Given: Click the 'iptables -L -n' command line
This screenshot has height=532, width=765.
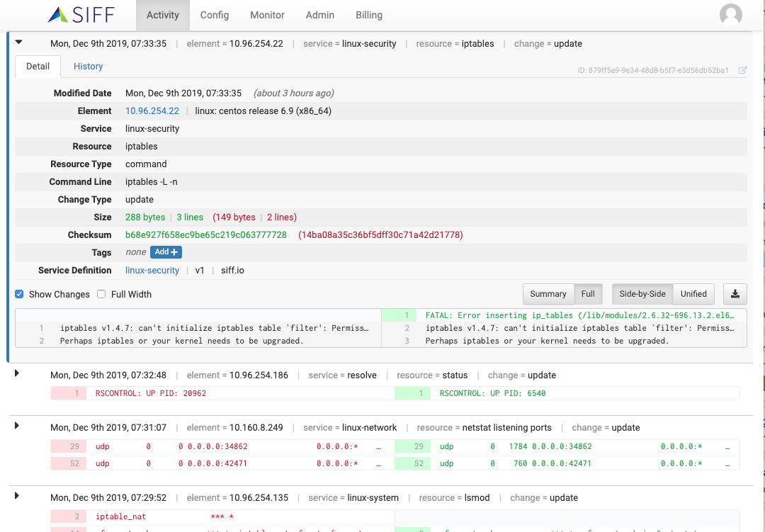Looking at the screenshot, I should coord(152,181).
